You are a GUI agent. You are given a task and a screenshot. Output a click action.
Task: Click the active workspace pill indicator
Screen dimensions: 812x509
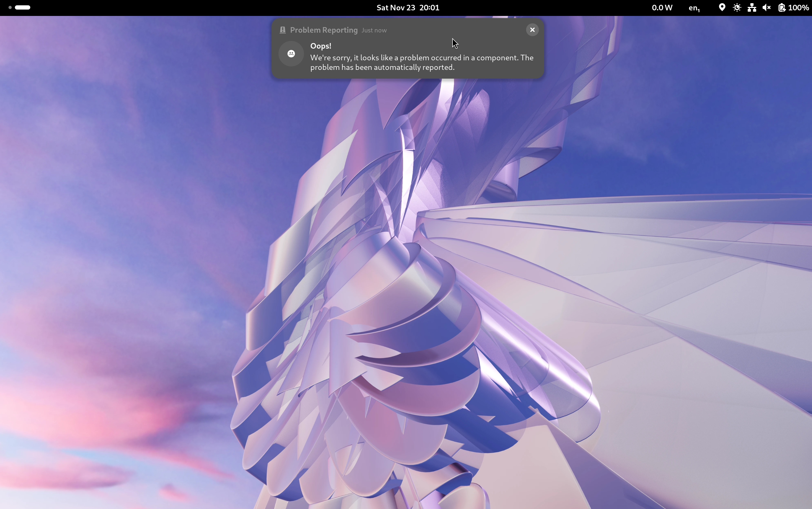(x=23, y=7)
